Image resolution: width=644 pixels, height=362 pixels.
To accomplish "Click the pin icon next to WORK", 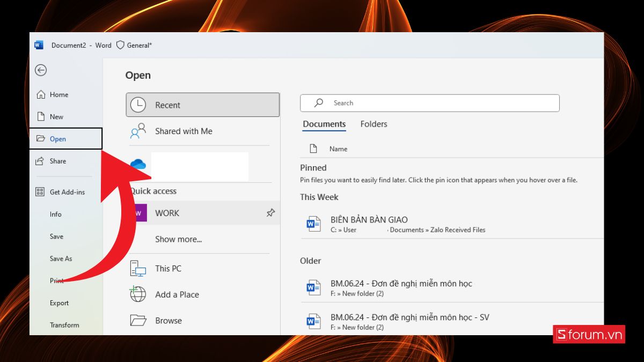I will coord(270,213).
